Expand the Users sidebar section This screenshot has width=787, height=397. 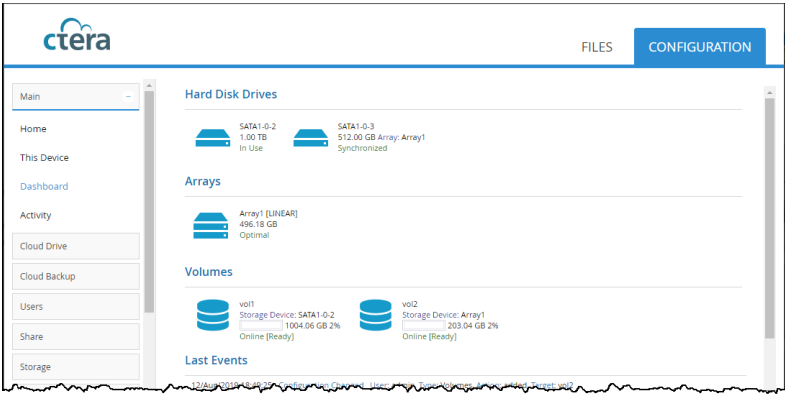(76, 306)
